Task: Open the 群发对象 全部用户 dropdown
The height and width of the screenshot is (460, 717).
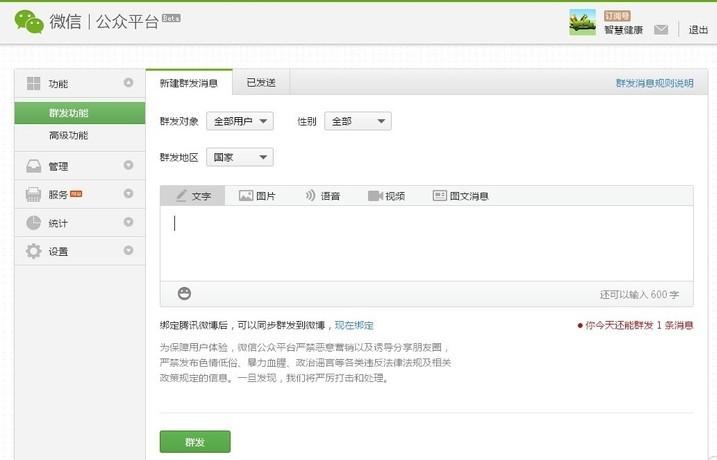Action: [x=240, y=121]
